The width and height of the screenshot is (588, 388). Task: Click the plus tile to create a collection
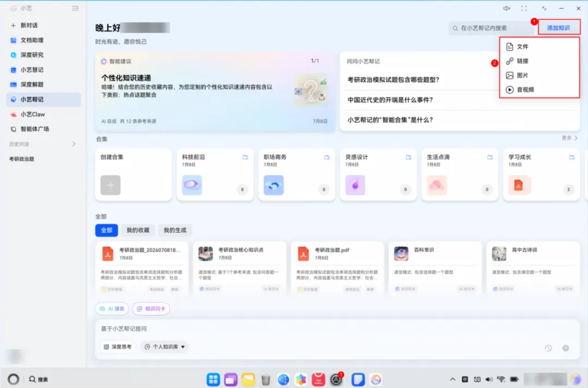coord(110,185)
